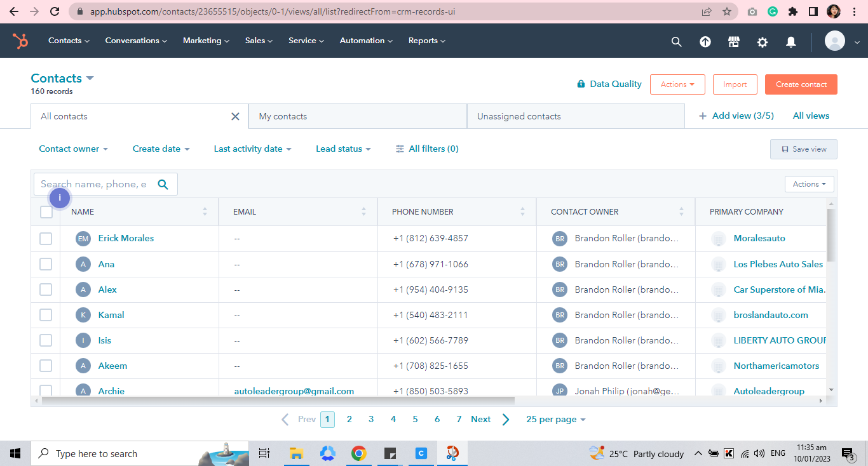Click the Save view button
Image resolution: width=868 pixels, height=466 pixels.
pyautogui.click(x=804, y=149)
